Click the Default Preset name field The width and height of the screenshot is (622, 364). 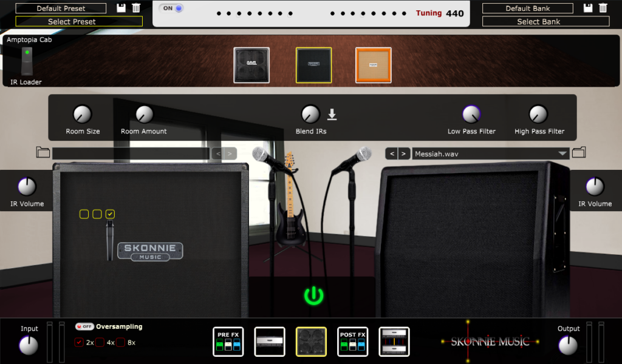click(x=61, y=8)
